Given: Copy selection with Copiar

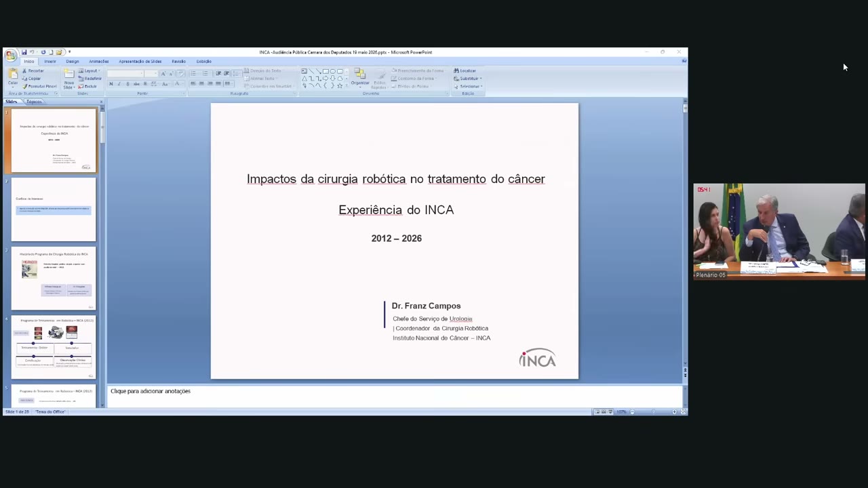Looking at the screenshot, I should 32,79.
